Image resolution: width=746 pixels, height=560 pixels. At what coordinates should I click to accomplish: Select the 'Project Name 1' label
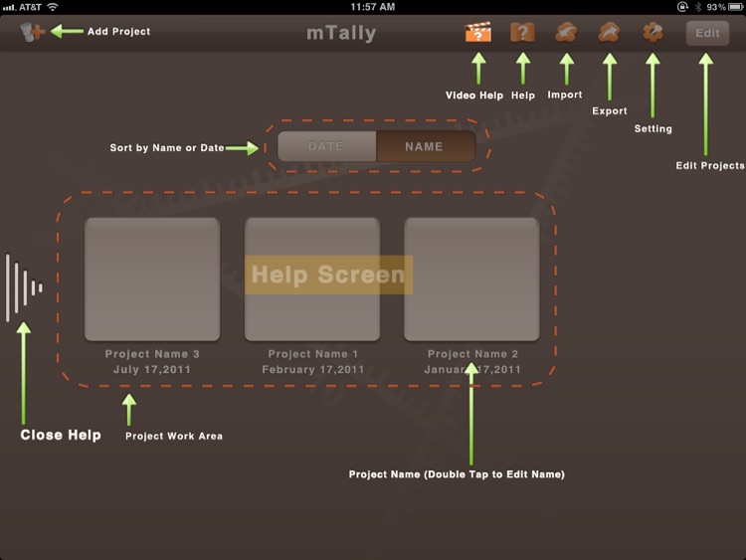tap(312, 354)
